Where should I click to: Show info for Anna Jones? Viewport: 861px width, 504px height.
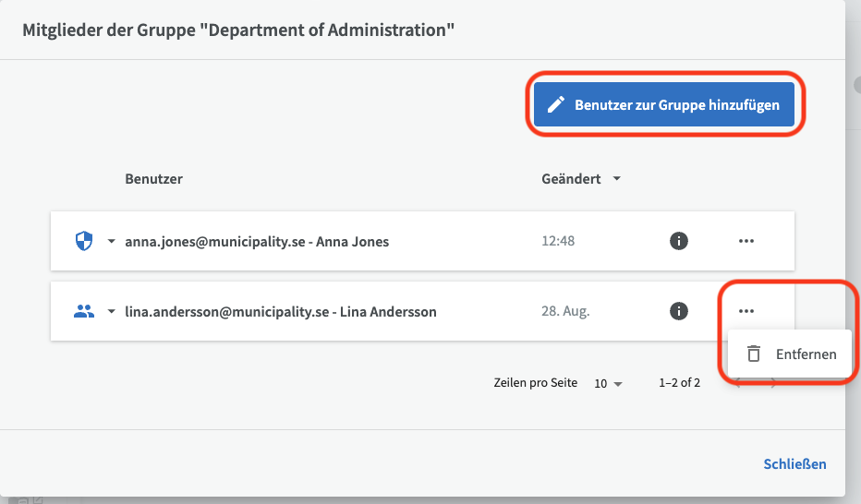679,241
